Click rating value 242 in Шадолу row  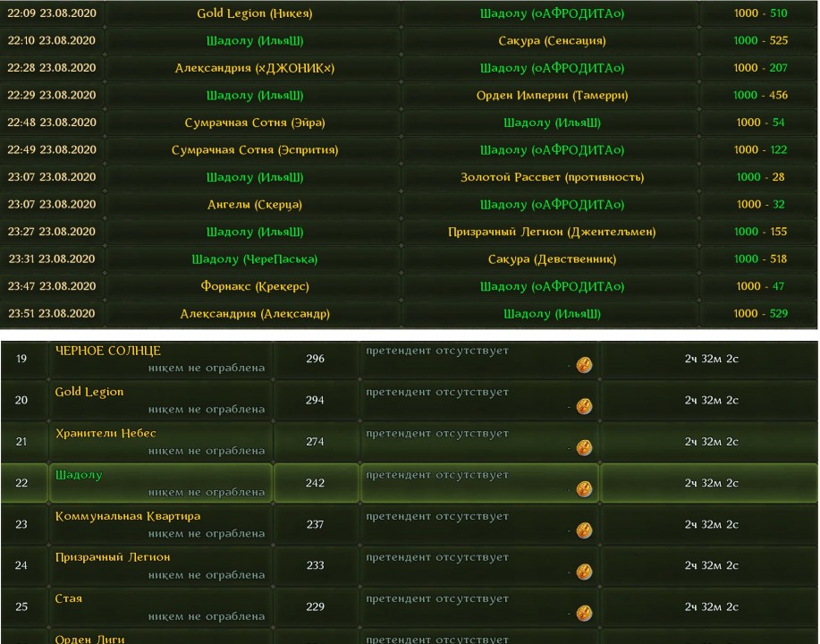point(315,483)
